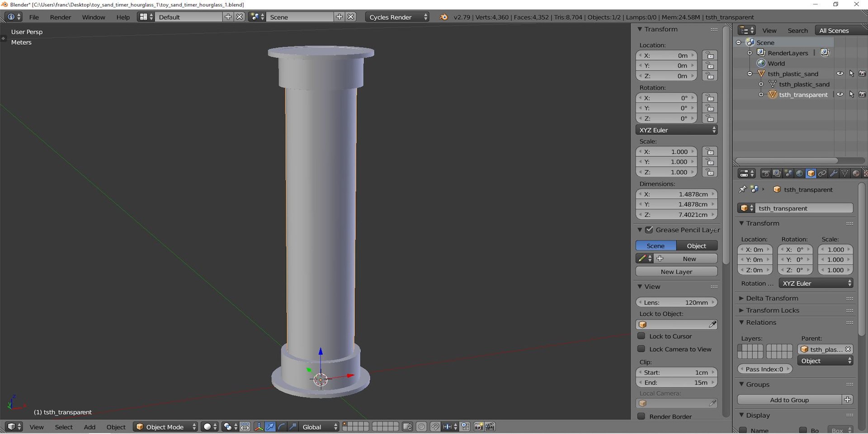868x434 pixels.
Task: Enable Lock Camera to View checkbox
Action: point(641,349)
